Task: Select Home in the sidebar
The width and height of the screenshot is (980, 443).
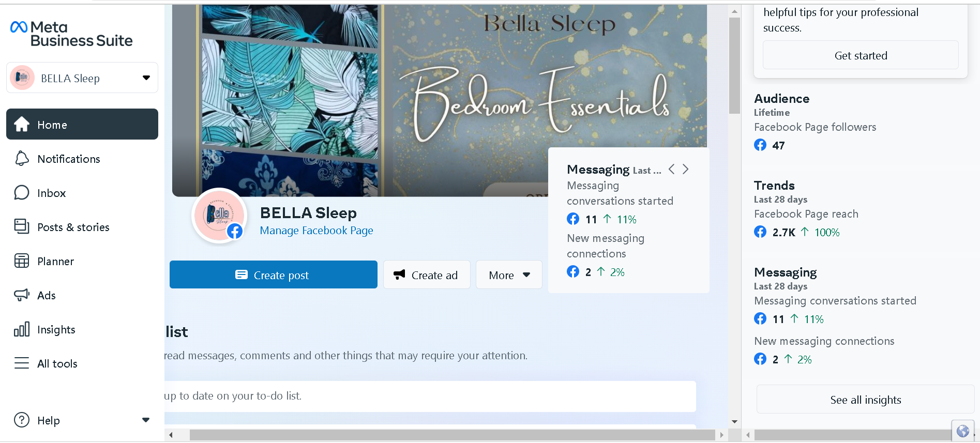Action: [82, 125]
